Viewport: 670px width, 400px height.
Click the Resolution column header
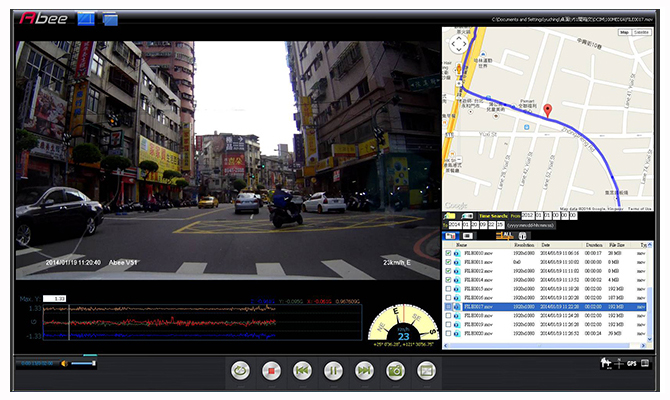click(x=524, y=244)
